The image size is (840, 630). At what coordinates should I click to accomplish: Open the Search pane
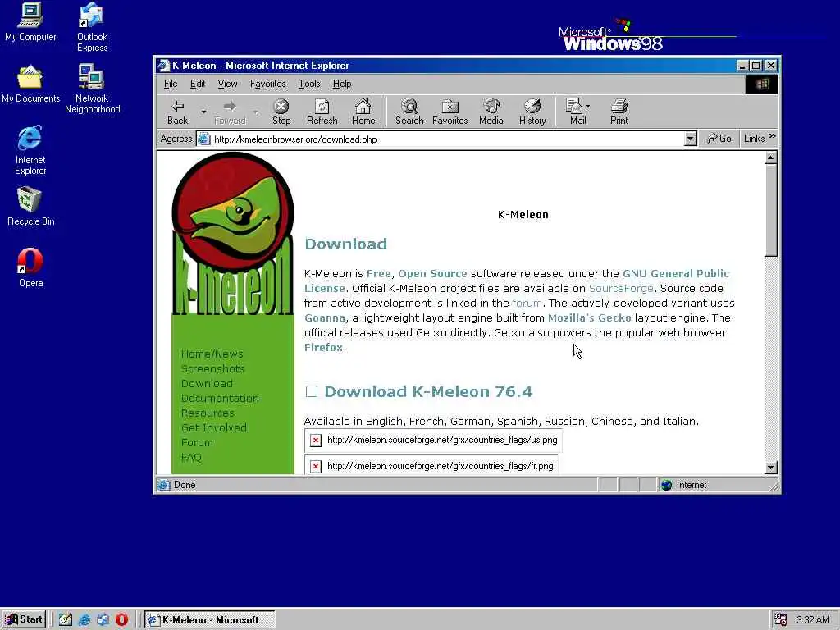[409, 112]
